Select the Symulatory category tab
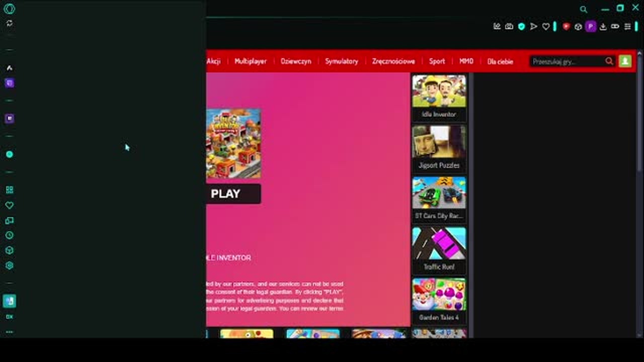The width and height of the screenshot is (644, 362). (x=341, y=61)
